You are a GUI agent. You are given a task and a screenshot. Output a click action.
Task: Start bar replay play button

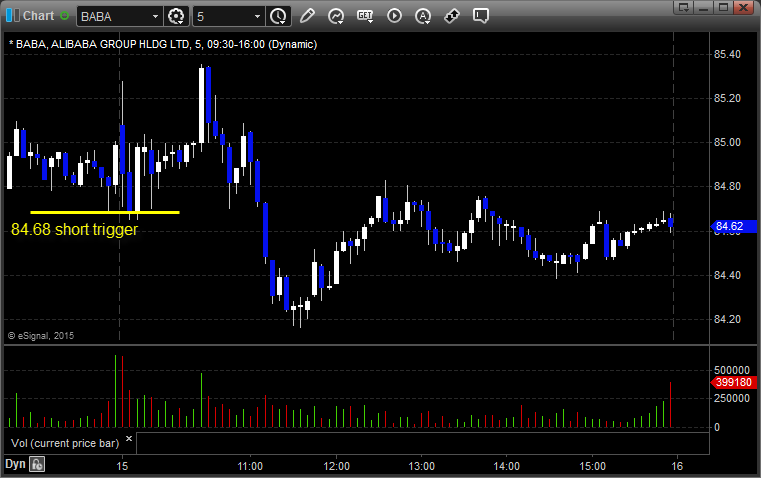[x=394, y=16]
